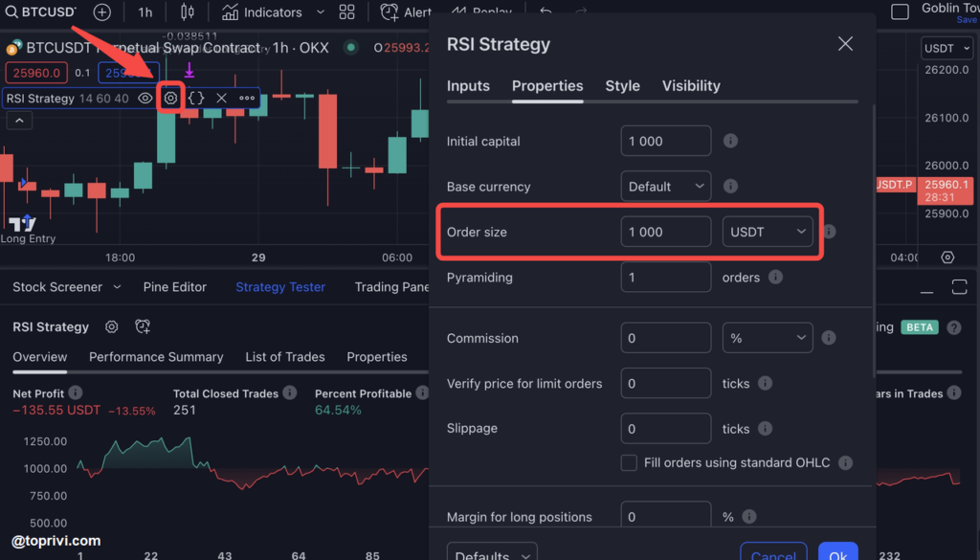
Task: Show info for Total Closed Trades
Action: pyautogui.click(x=289, y=392)
